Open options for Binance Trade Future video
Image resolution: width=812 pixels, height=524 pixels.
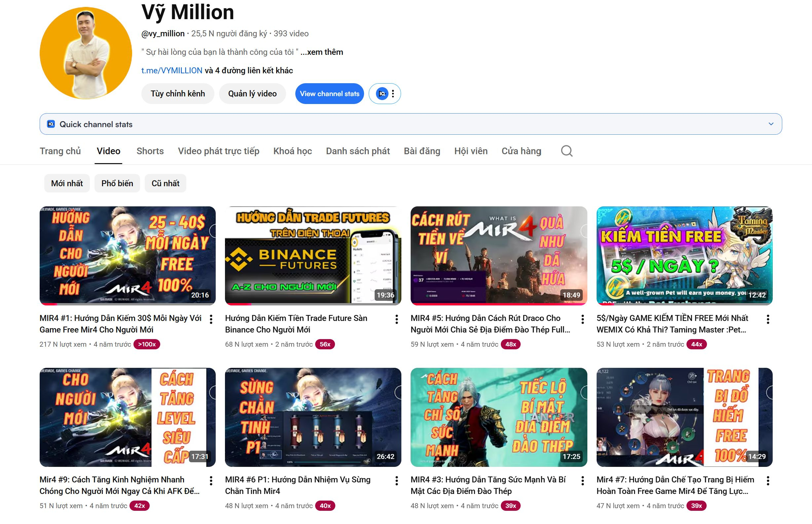point(397,319)
